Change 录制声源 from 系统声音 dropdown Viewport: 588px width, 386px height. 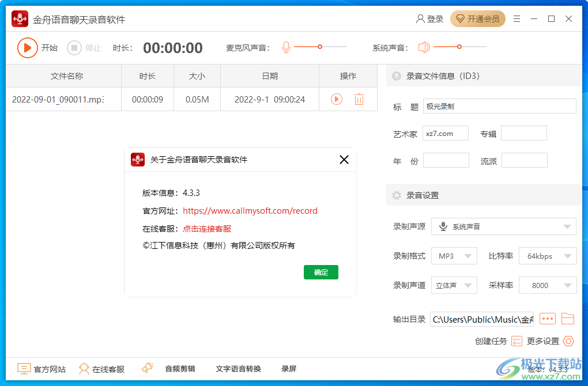(504, 226)
